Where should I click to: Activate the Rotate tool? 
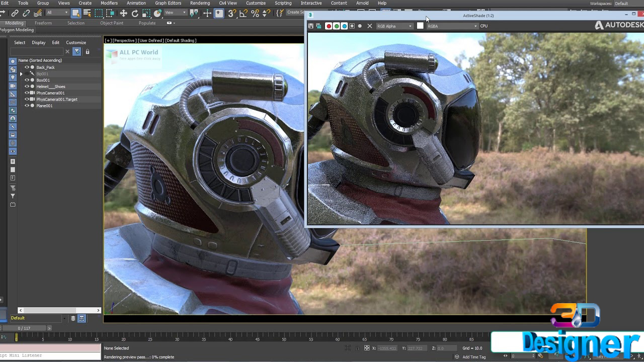pos(135,14)
